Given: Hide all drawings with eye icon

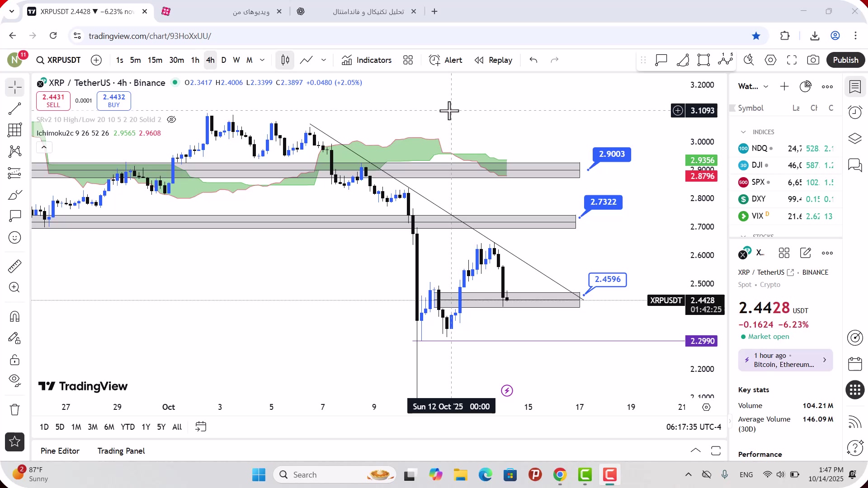Looking at the screenshot, I should 14,381.
